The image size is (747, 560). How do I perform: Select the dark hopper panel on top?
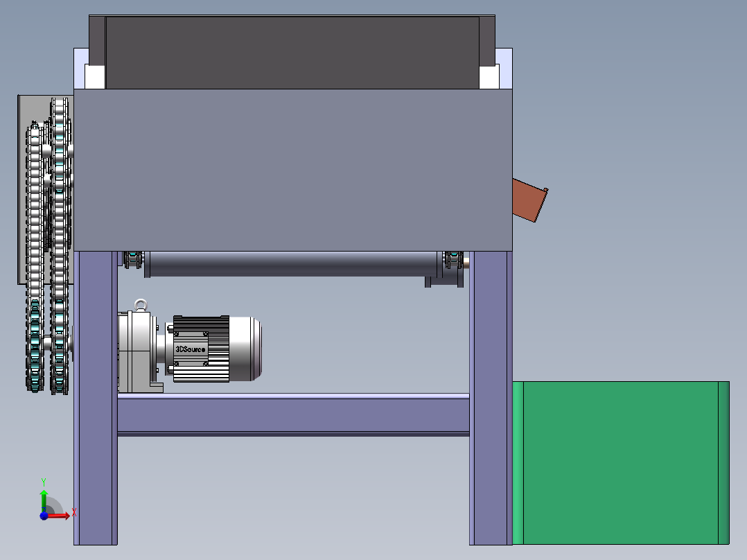(x=292, y=53)
